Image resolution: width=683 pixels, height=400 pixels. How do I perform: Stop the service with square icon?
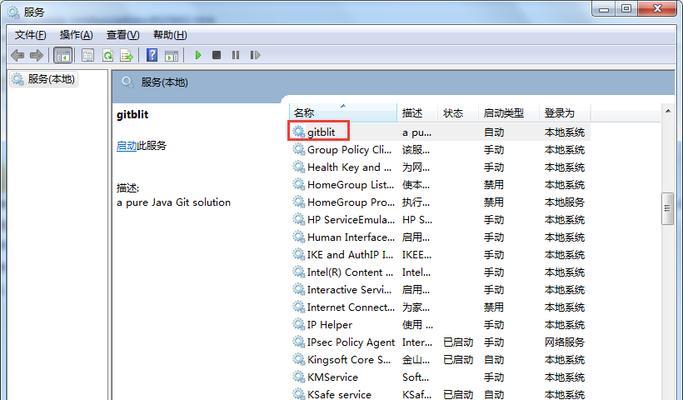point(216,55)
